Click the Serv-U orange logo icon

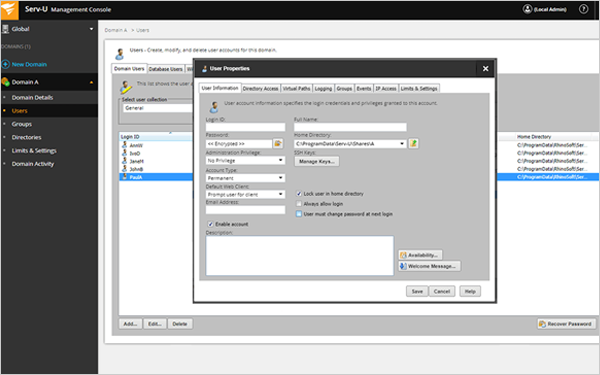pos(9,10)
